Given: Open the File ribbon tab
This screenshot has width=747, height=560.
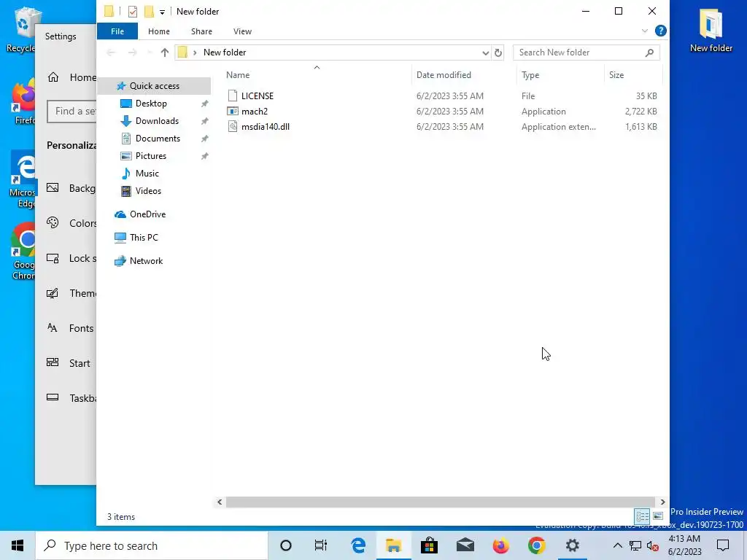Looking at the screenshot, I should (117, 31).
